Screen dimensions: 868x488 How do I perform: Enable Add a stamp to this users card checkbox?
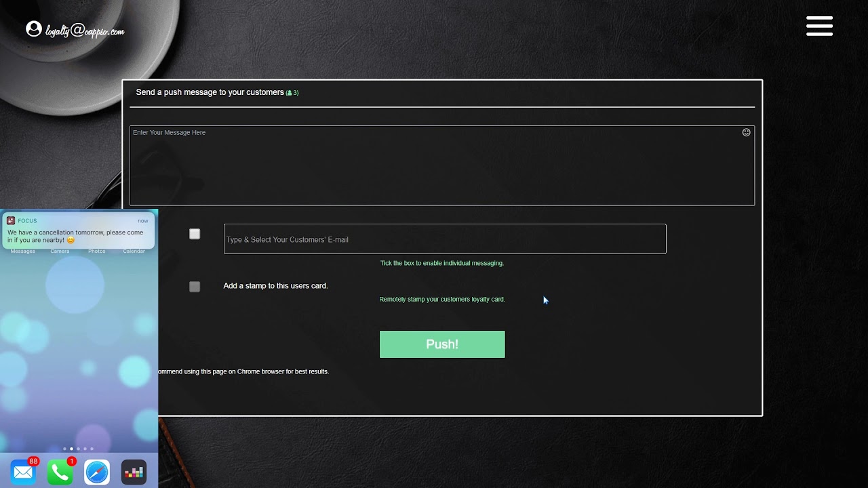[195, 287]
